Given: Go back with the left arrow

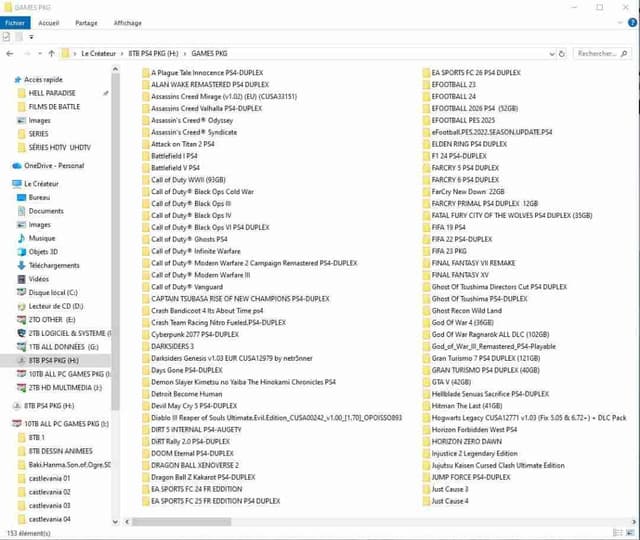Looking at the screenshot, I should pyautogui.click(x=10, y=53).
